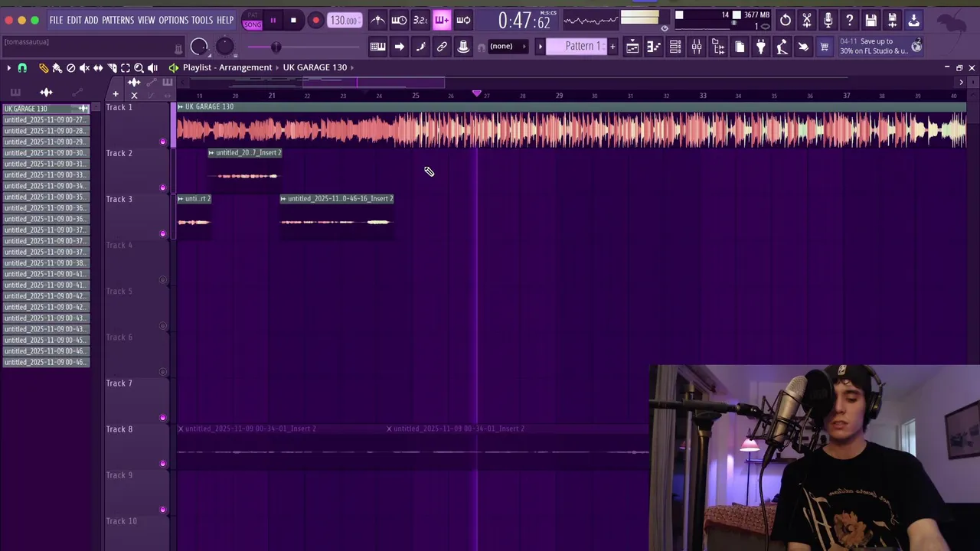Open the EDIT menu
This screenshot has height=551, width=980.
click(74, 21)
